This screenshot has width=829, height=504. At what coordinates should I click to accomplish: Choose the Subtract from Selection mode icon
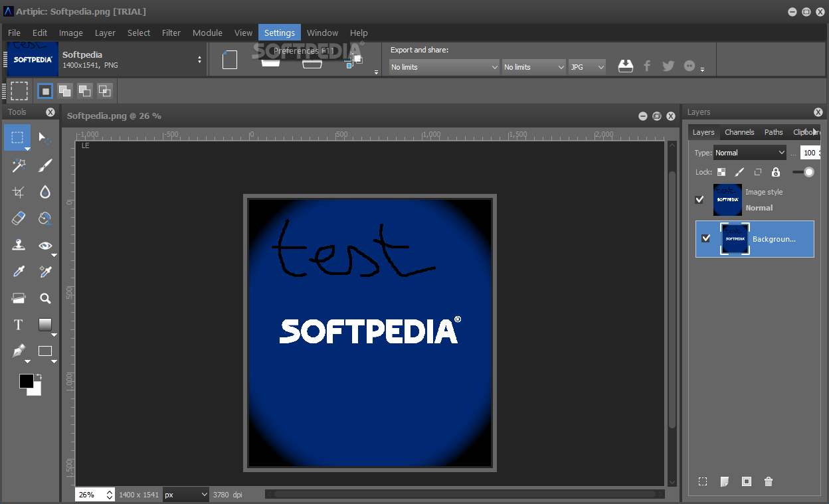[x=84, y=90]
